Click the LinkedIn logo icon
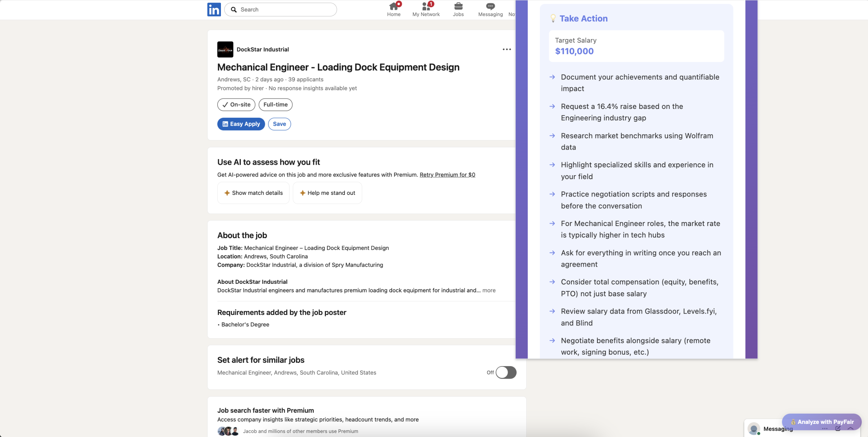The width and height of the screenshot is (868, 437). point(214,10)
